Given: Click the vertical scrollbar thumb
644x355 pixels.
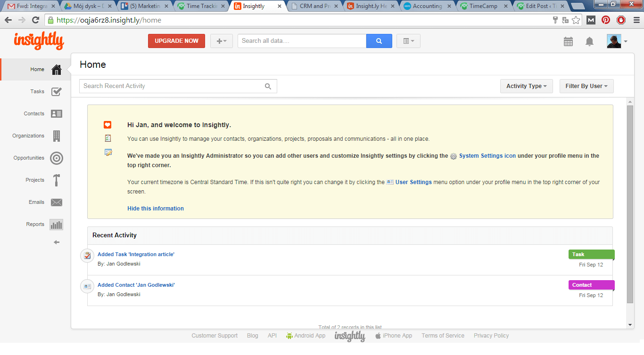Looking at the screenshot, I should click(x=630, y=204).
